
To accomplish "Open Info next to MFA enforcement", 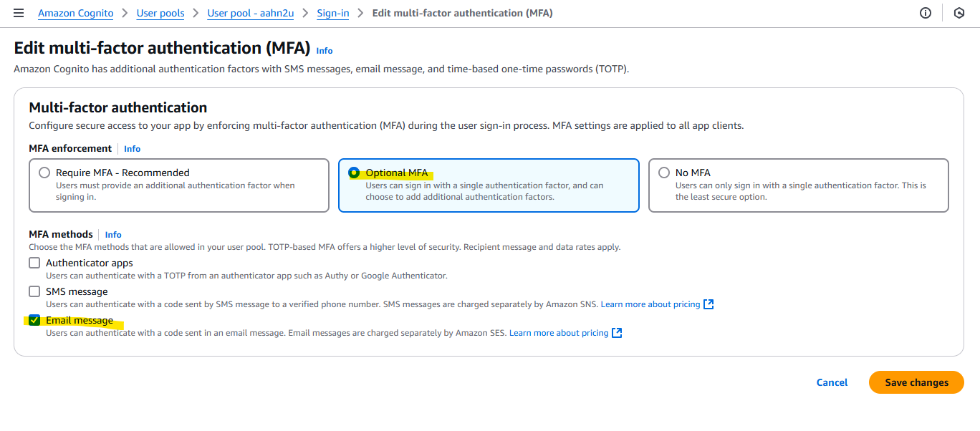I will coord(132,148).
